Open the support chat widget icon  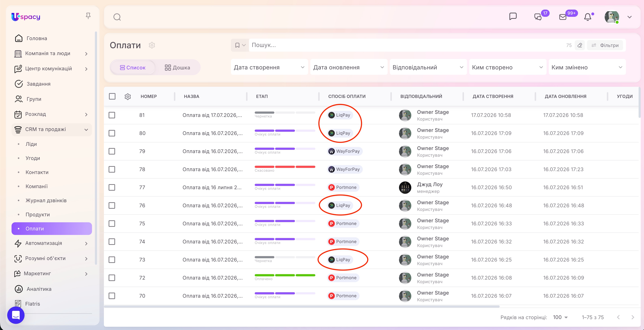click(x=16, y=315)
